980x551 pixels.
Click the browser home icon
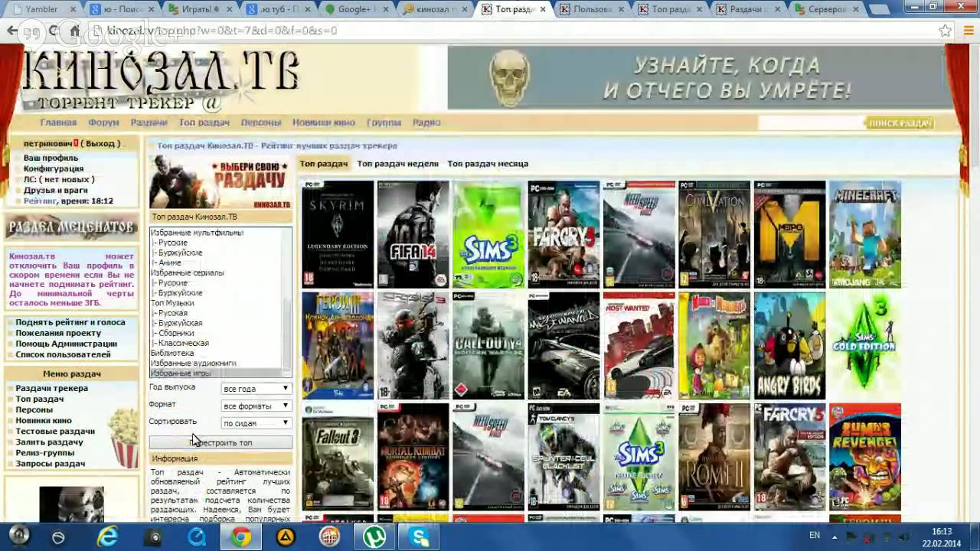click(x=74, y=31)
